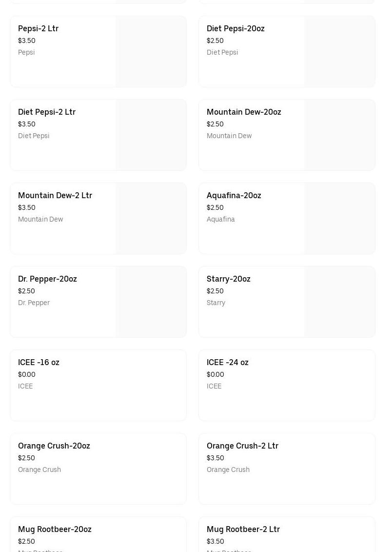Select the ICEE -16 oz item
The width and height of the screenshot is (392, 552).
tap(39, 362)
